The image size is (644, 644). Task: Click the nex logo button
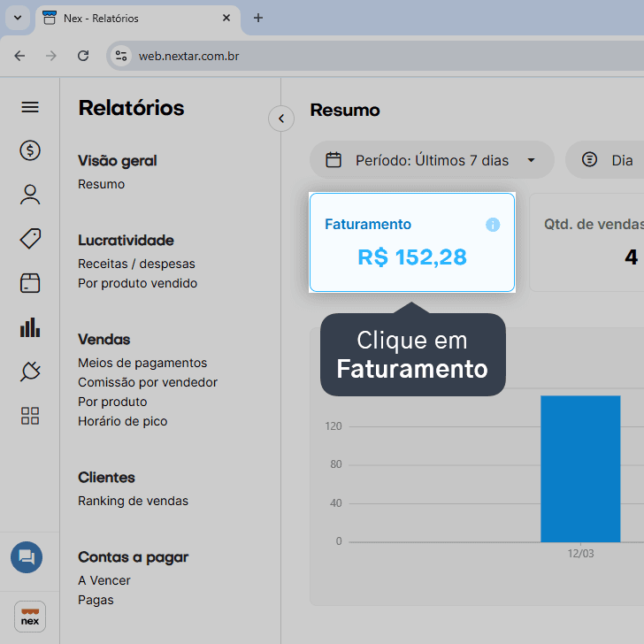30,617
